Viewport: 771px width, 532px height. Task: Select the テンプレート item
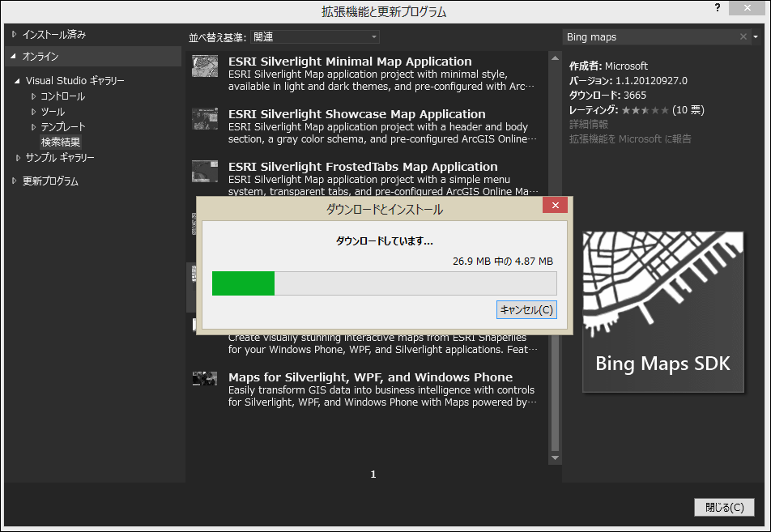(63, 127)
